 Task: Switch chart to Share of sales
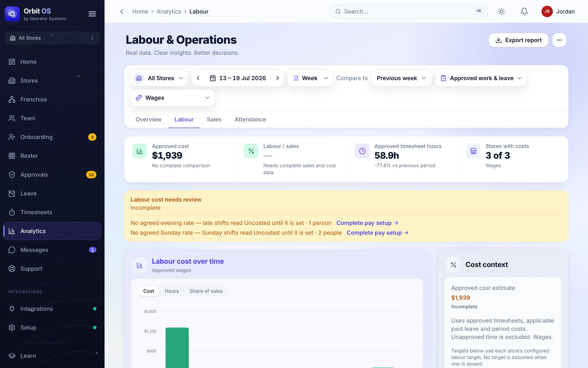(206, 291)
